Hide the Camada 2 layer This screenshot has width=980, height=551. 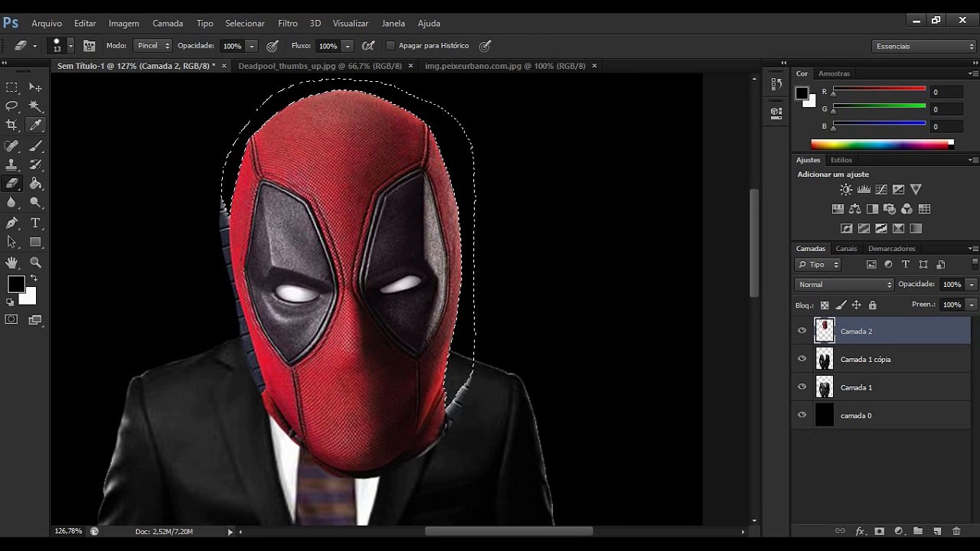802,331
